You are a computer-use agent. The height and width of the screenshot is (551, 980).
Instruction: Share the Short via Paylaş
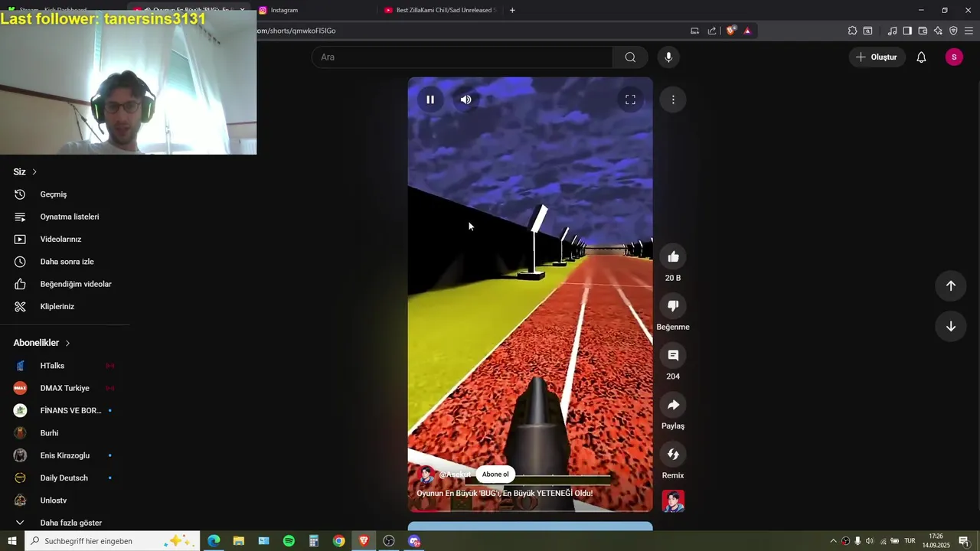[673, 405]
